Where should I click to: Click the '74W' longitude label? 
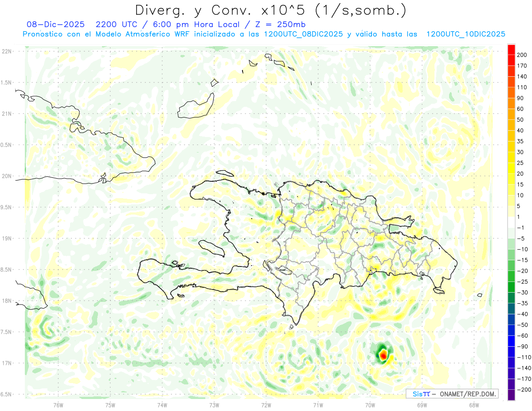tap(162, 405)
